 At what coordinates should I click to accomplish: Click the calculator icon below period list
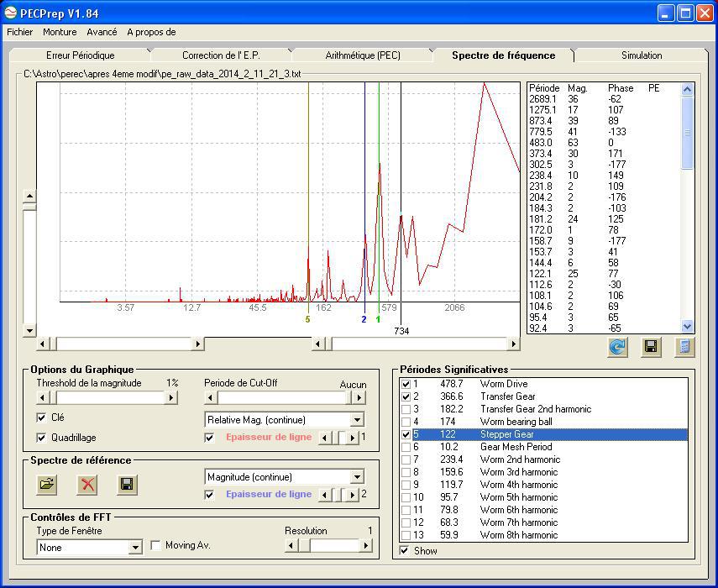pyautogui.click(x=684, y=347)
